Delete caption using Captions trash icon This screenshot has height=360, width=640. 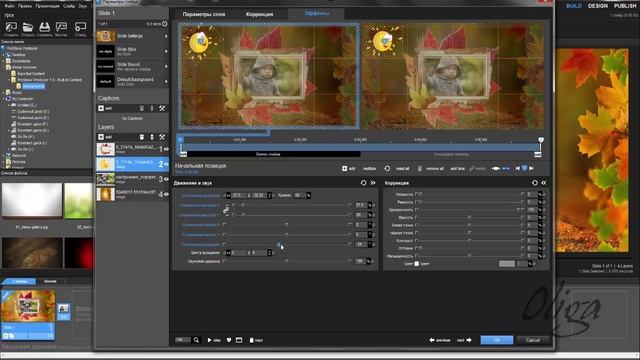(142, 108)
